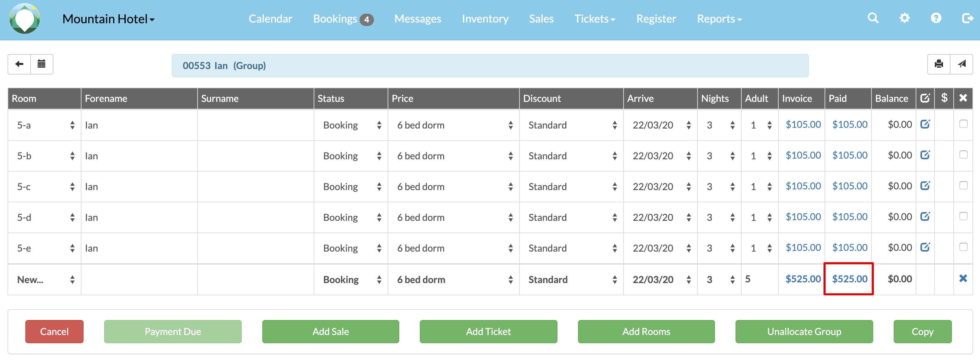Check the checkbox for room 5-b

click(x=963, y=155)
